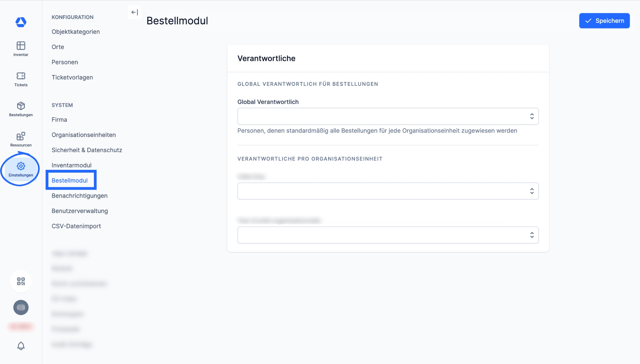Select Sicherheit & Datenschutz

[87, 150]
